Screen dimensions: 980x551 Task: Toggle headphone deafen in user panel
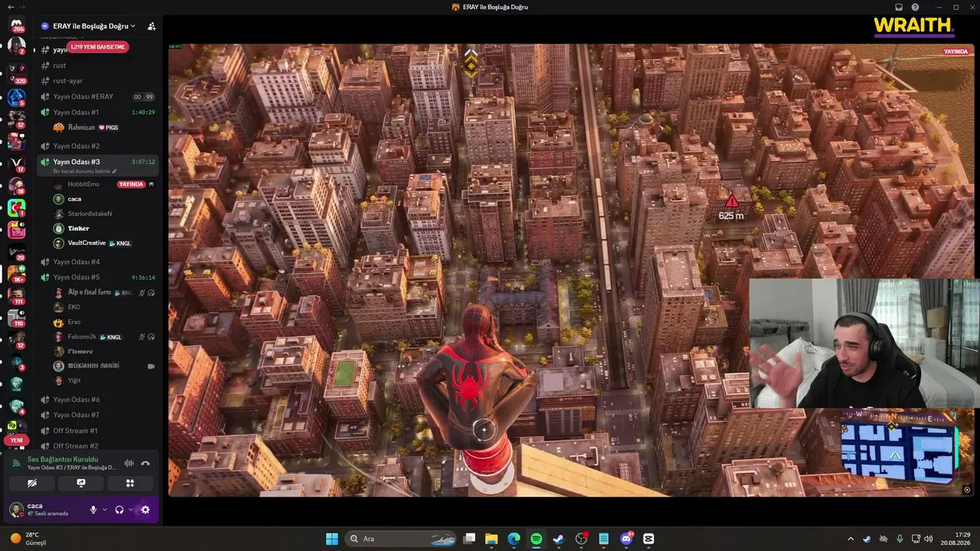coord(119,510)
